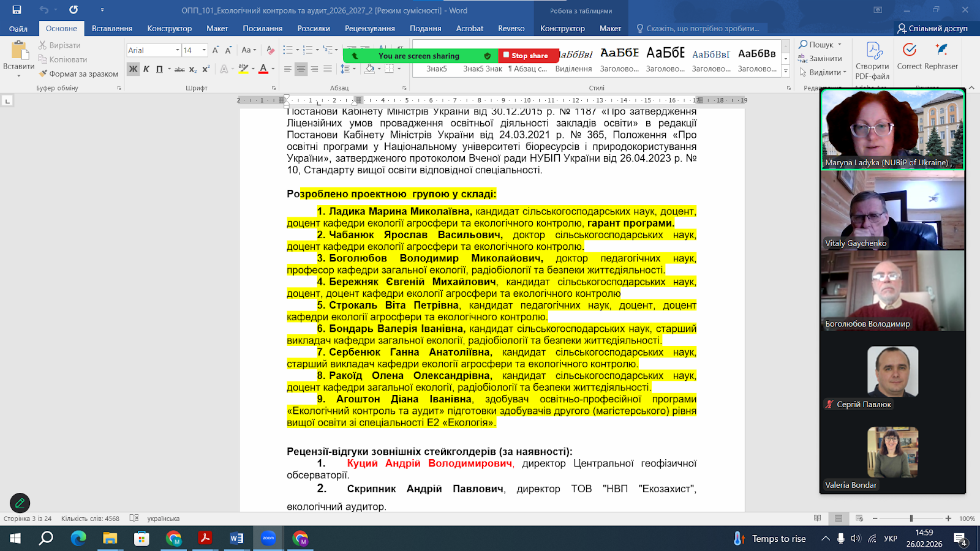Apply center paragraph alignment
Viewport: 980px width, 551px height.
pos(301,69)
